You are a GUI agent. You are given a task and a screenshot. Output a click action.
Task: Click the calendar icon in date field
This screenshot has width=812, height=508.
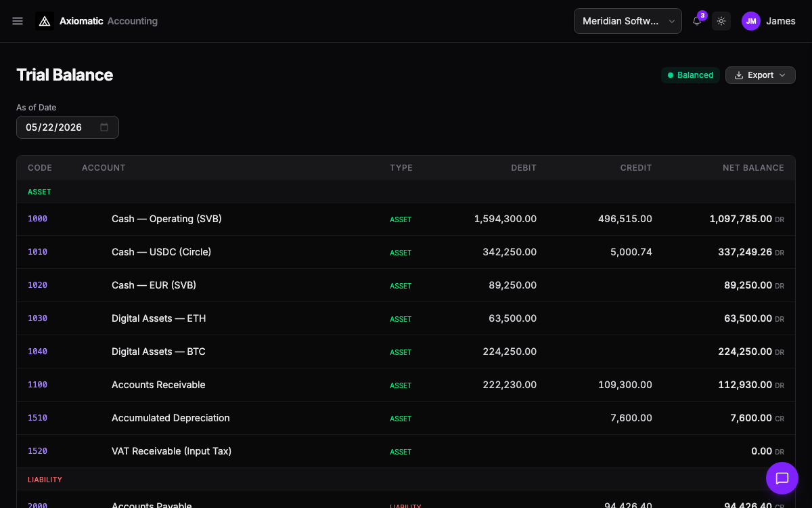[104, 127]
